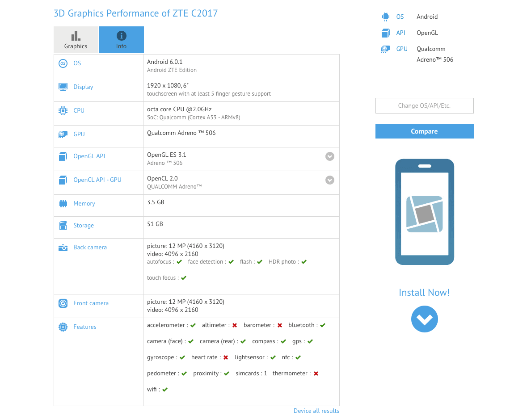
Task: Expand the OpenCL 2.0 details
Action: point(330,180)
